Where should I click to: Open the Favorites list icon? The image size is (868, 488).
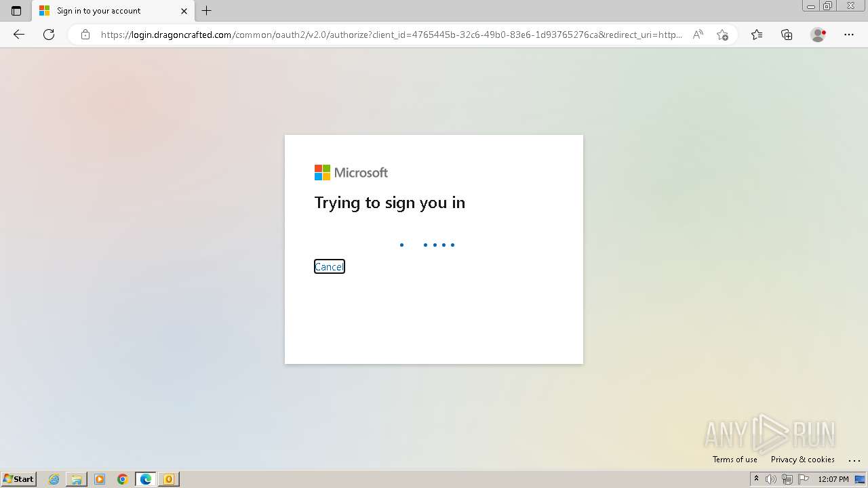pyautogui.click(x=757, y=35)
